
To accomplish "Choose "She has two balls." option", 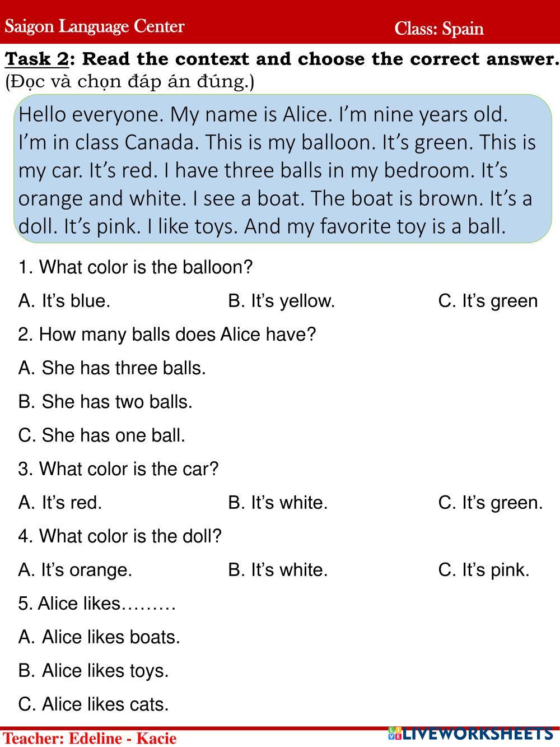I will (x=105, y=402).
